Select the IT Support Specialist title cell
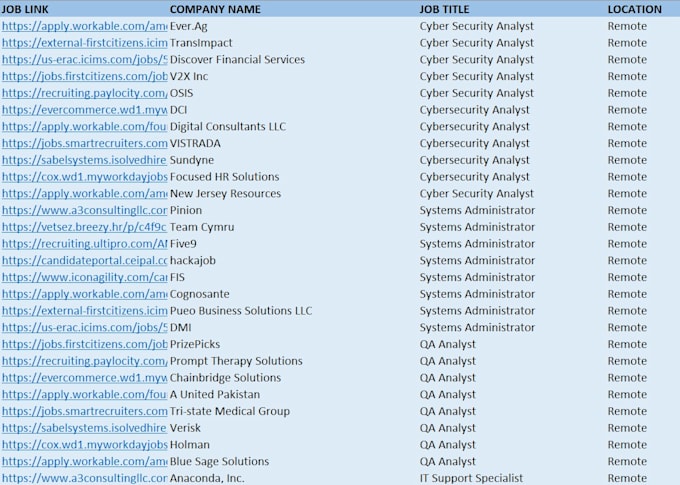Viewport: 680px width, 485px height. (x=471, y=478)
